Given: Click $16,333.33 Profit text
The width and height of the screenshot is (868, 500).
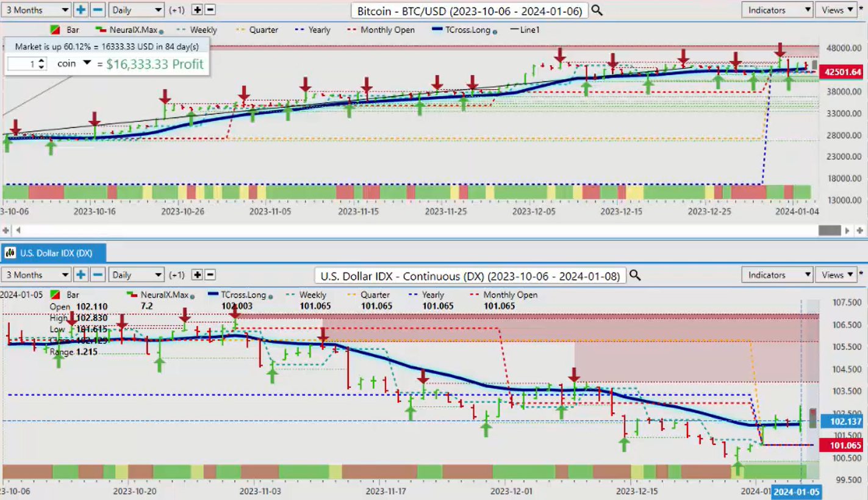Looking at the screenshot, I should (155, 64).
